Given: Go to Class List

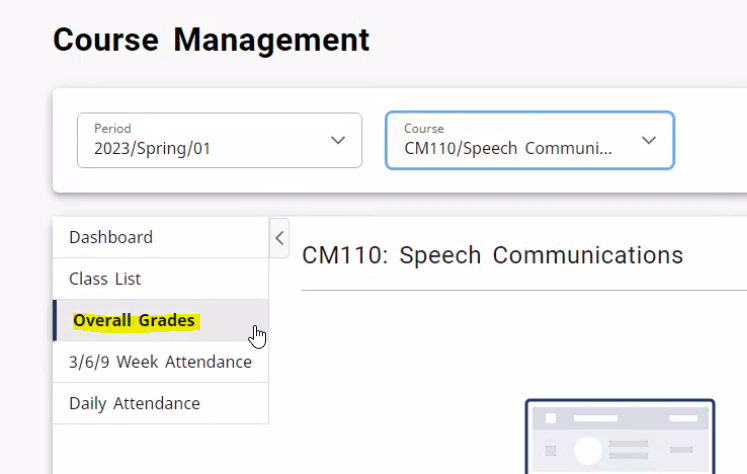Looking at the screenshot, I should 105,279.
